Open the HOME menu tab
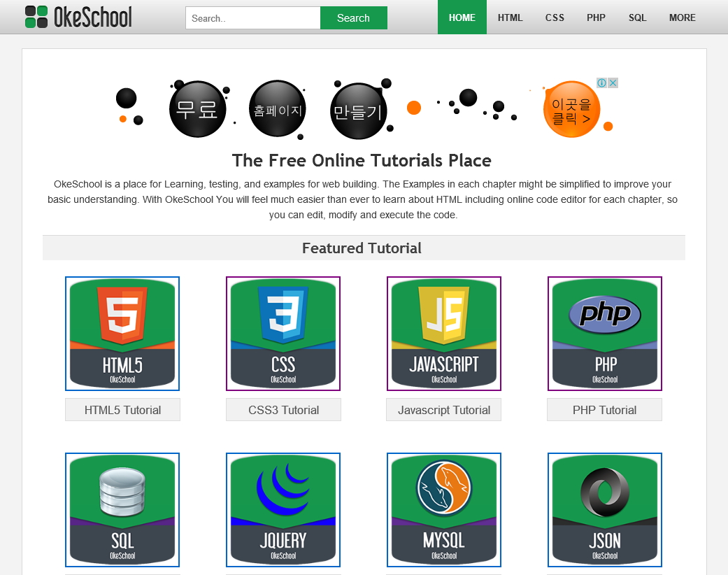 click(x=462, y=17)
